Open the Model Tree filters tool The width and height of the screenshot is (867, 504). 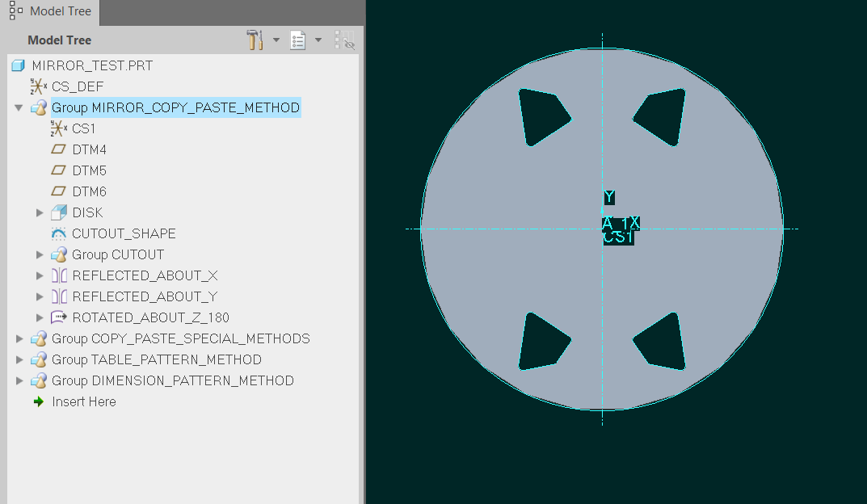coord(255,39)
